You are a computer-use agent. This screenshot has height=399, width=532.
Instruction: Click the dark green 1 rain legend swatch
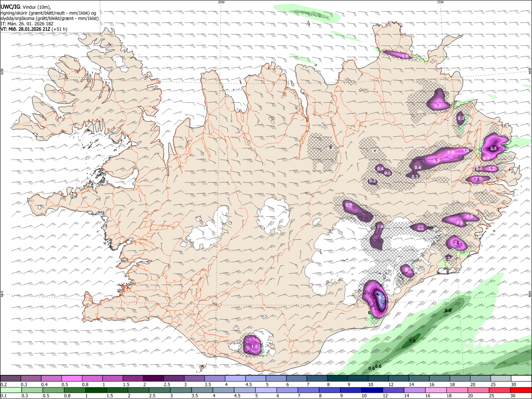(x=95, y=390)
